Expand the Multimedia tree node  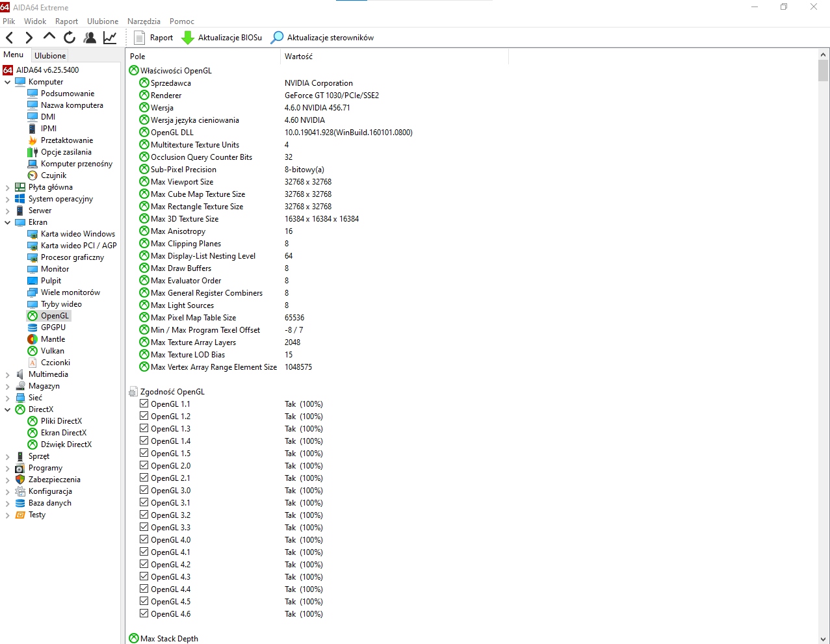coord(8,374)
